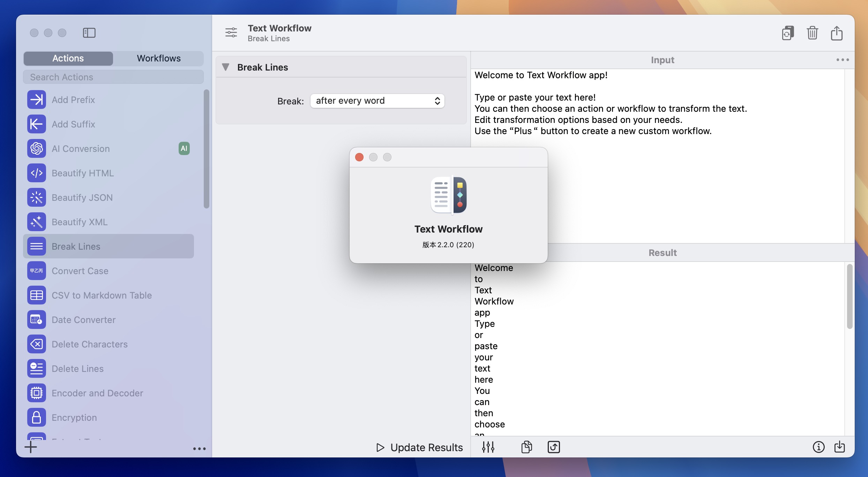868x477 pixels.
Task: Open the Break dropdown 'after every word'
Action: (377, 101)
